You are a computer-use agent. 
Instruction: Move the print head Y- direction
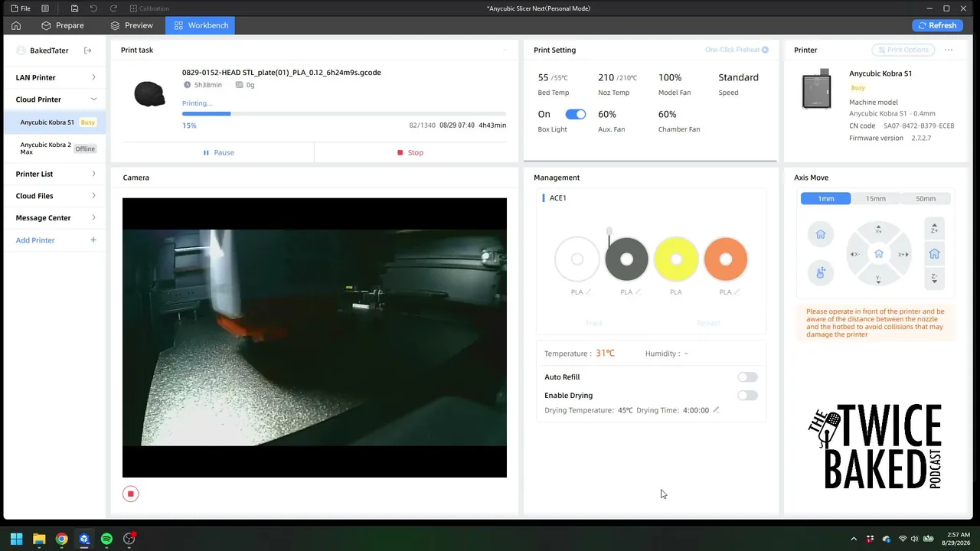click(x=878, y=279)
